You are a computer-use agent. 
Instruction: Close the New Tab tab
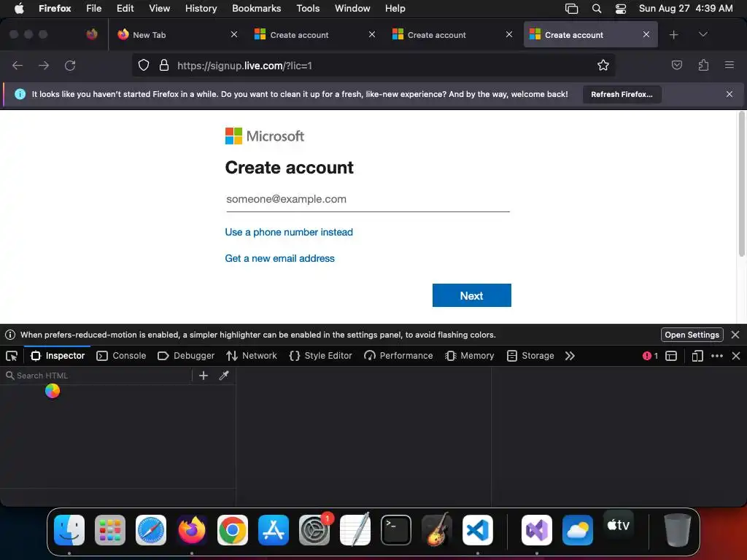tap(234, 34)
